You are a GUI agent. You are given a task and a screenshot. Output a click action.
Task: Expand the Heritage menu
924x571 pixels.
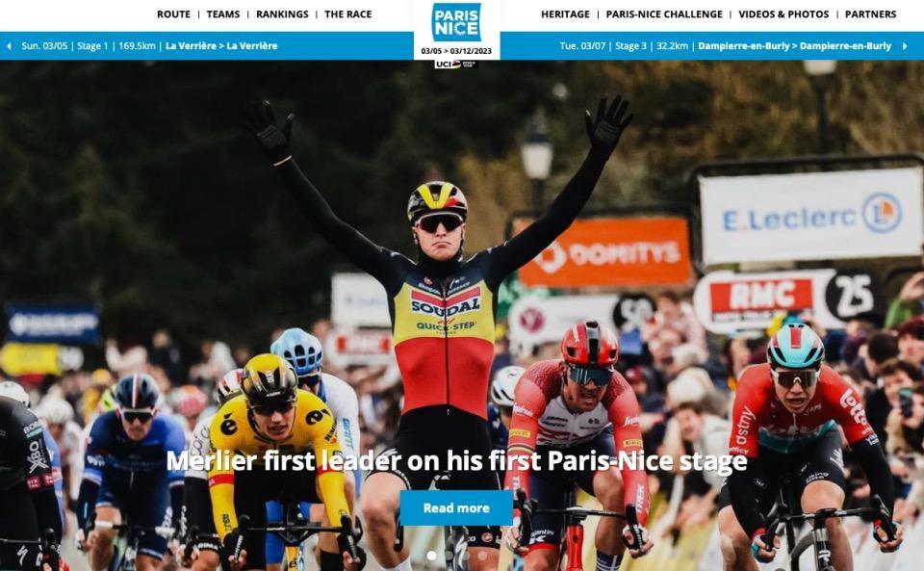coord(565,14)
